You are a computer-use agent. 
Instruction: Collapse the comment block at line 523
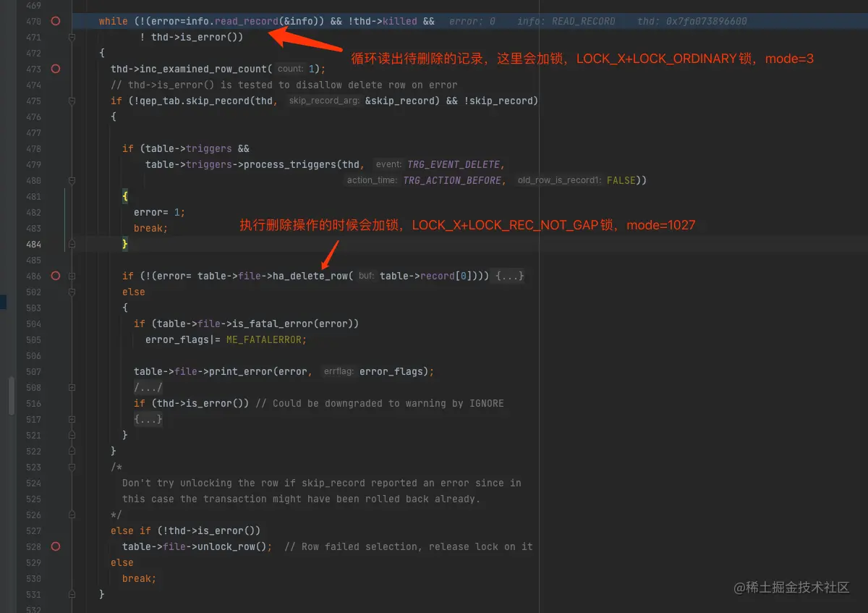72,467
